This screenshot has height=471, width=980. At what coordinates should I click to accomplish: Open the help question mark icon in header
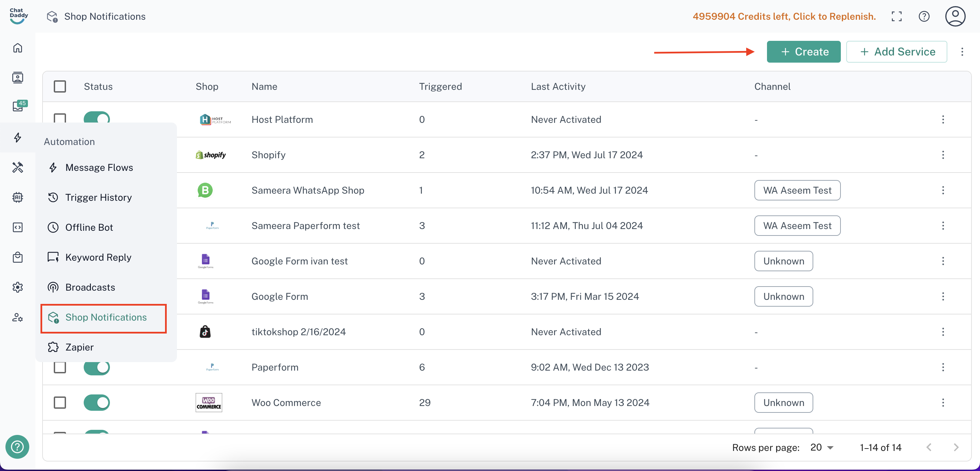pos(924,16)
